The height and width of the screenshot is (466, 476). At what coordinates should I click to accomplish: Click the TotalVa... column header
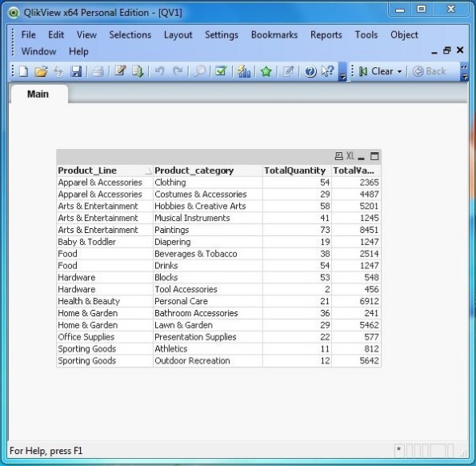coord(356,171)
